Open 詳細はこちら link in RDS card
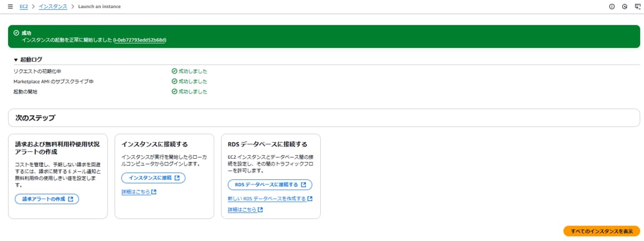Screen dimensions: 644x241 coord(245,210)
